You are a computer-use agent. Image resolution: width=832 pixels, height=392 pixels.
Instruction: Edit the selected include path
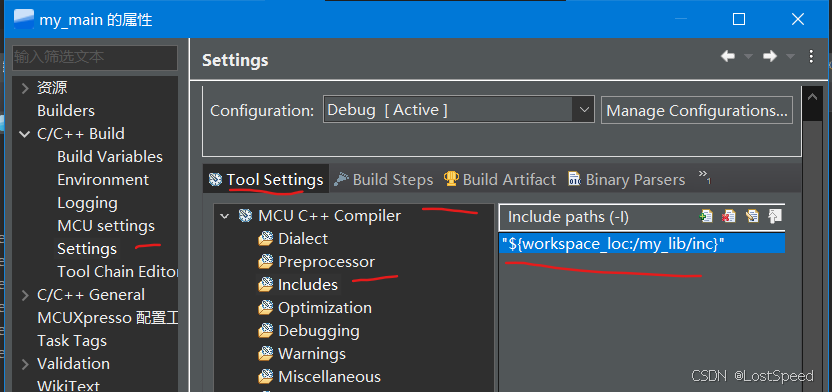pyautogui.click(x=752, y=216)
